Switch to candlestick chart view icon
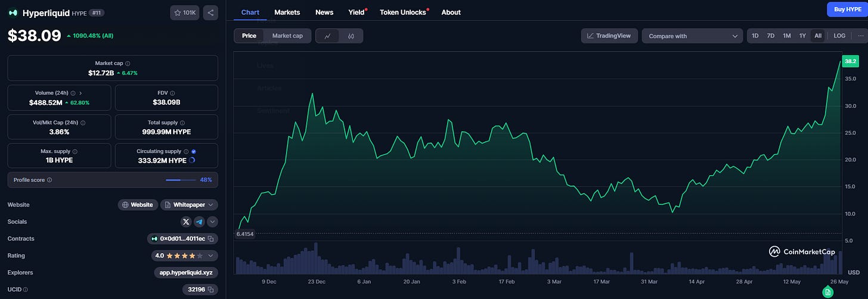Viewport: 868px width, 299px height. tap(351, 36)
